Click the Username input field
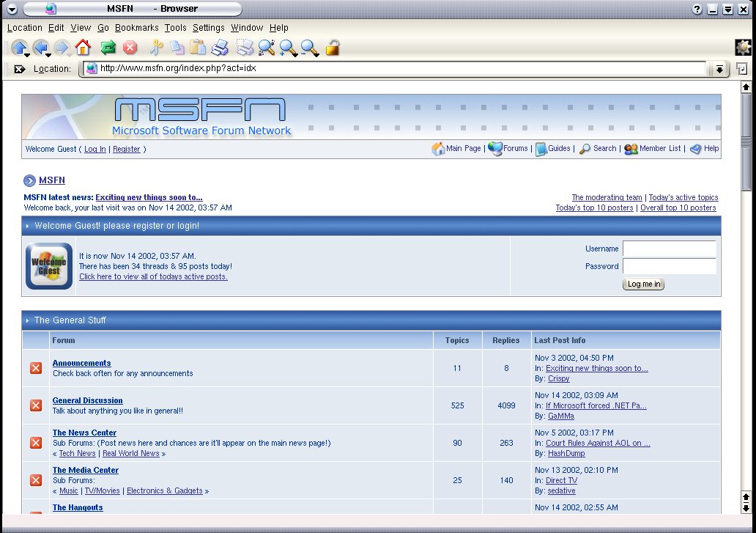 pos(670,249)
